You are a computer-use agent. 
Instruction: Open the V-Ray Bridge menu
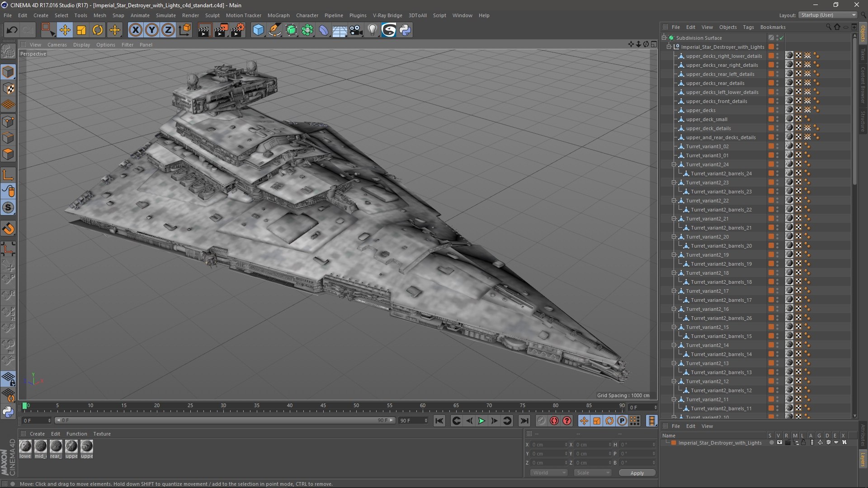(387, 15)
